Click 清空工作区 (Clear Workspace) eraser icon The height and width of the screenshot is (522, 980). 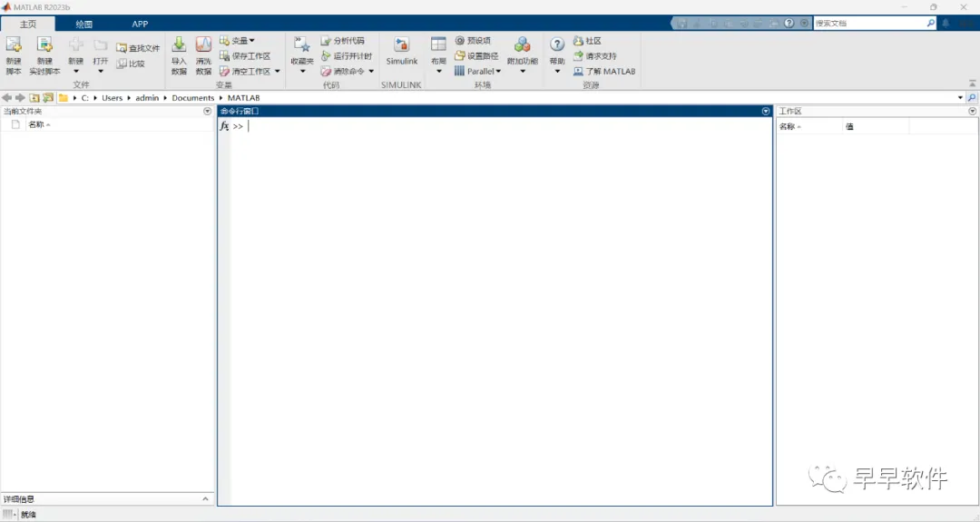224,72
